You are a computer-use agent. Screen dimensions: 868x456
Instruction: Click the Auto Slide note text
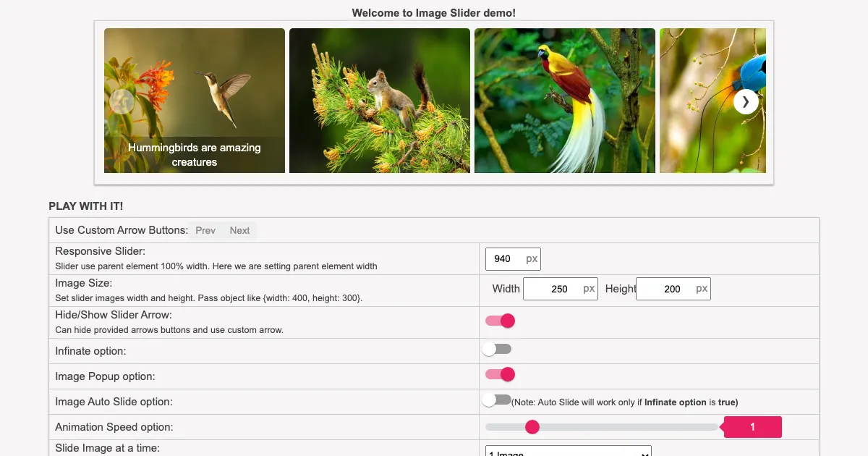point(625,402)
